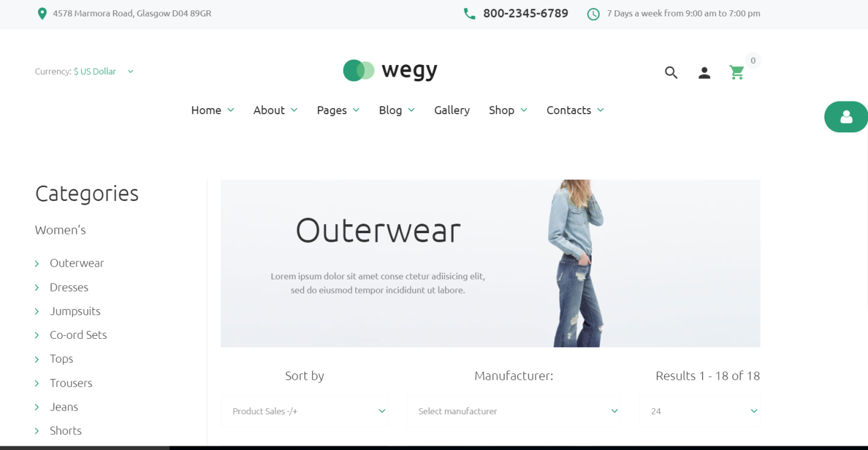The image size is (868, 450).
Task: Open the user account icon in header
Action: (x=704, y=73)
